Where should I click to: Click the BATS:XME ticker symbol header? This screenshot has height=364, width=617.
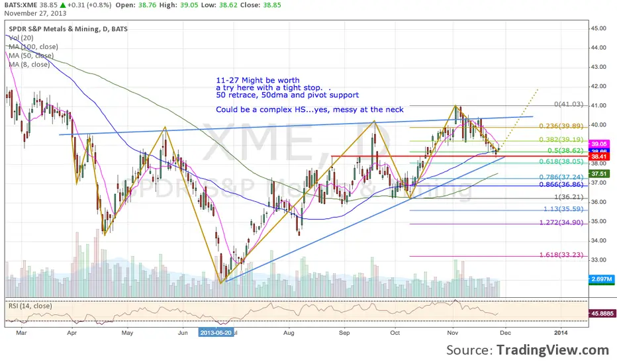click(x=21, y=5)
